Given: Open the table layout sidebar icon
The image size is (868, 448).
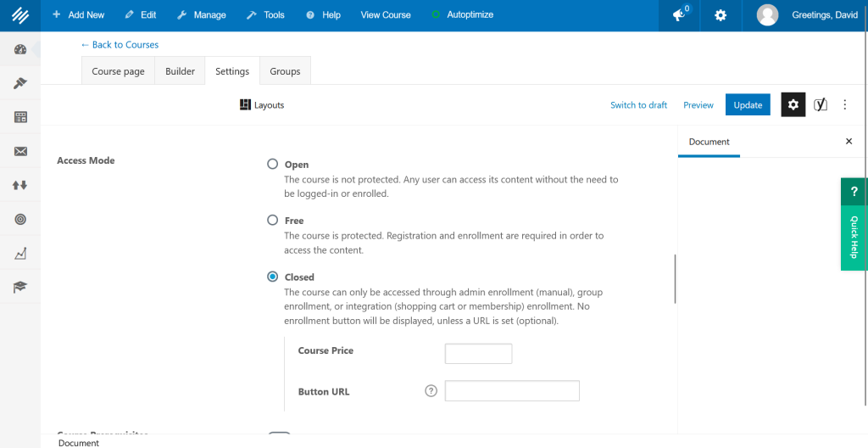Looking at the screenshot, I should (x=20, y=117).
